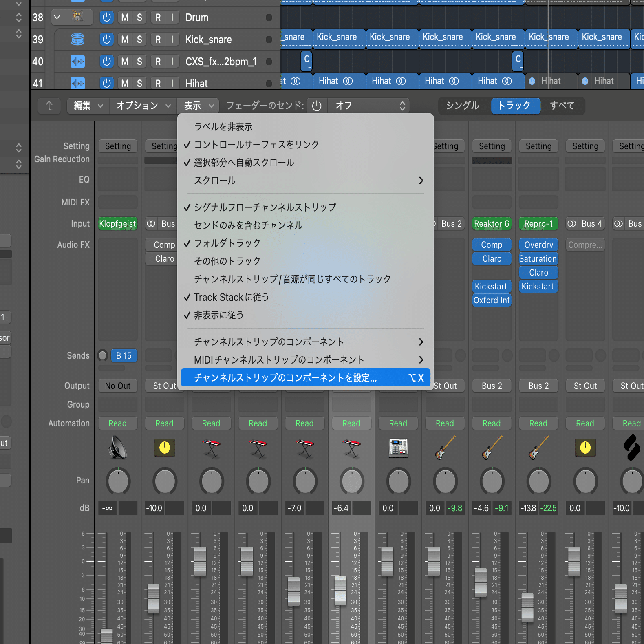Click the speaker icon on Klopfgeist strip
Image resolution: width=644 pixels, height=644 pixels.
118,447
